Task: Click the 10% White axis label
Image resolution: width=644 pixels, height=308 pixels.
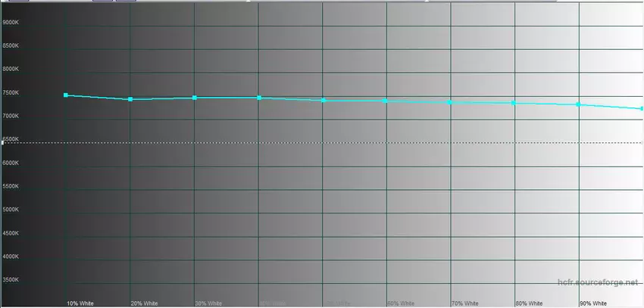Action: coord(80,303)
